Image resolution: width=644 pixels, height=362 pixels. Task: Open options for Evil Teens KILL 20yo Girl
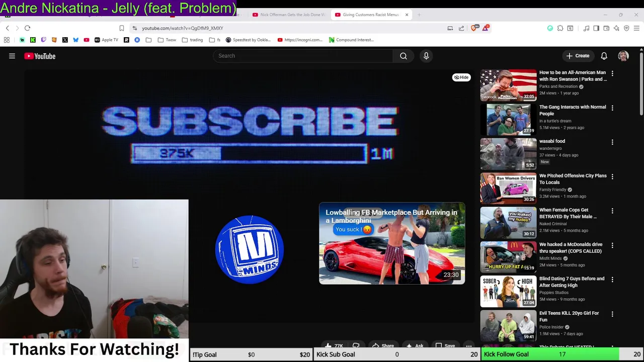coord(612,314)
